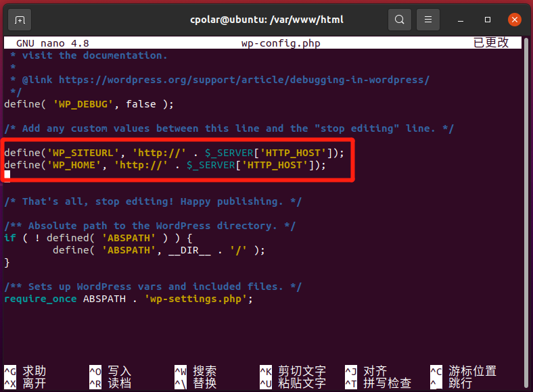The image size is (533, 392).
Task: Click the 'visit the documentation' comment line
Action: tap(89, 55)
